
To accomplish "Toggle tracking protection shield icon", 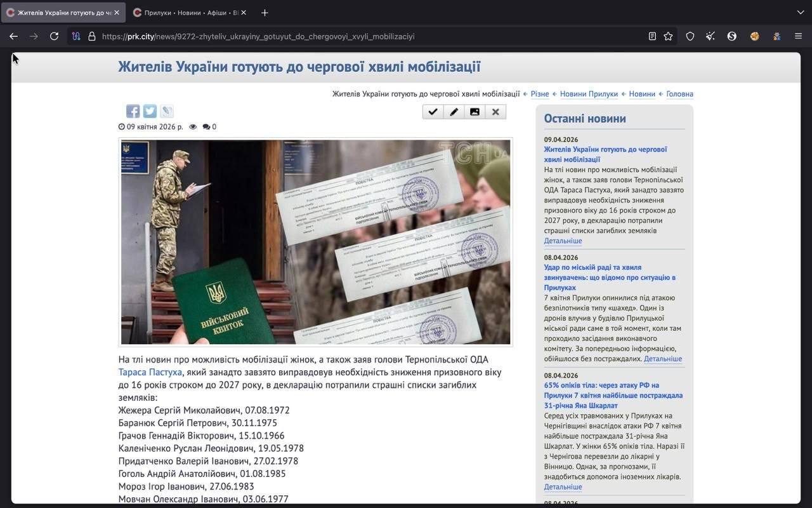I will pos(690,36).
